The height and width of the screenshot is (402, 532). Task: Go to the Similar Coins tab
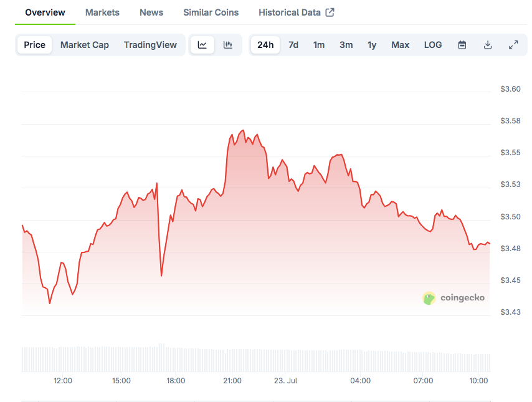click(211, 12)
